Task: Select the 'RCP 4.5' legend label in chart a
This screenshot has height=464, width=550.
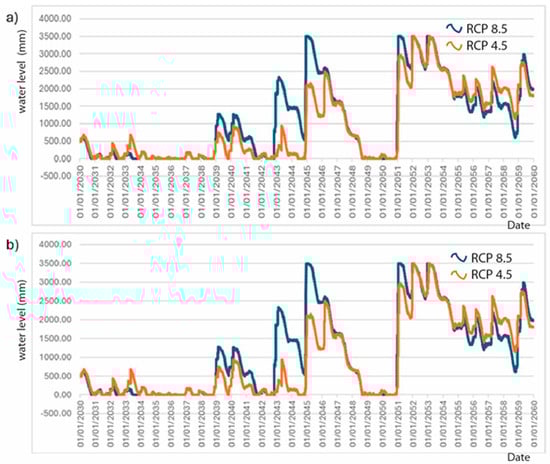Action: [487, 46]
